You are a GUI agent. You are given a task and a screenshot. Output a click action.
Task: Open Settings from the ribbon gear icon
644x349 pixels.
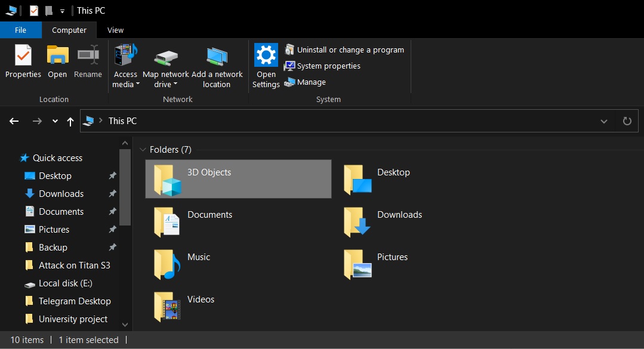click(266, 55)
